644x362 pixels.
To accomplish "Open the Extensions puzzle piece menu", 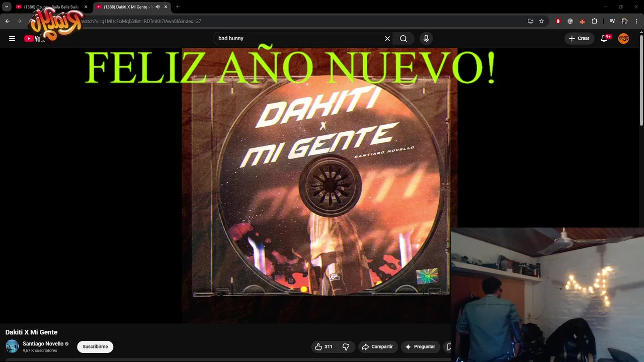I will pyautogui.click(x=595, y=21).
